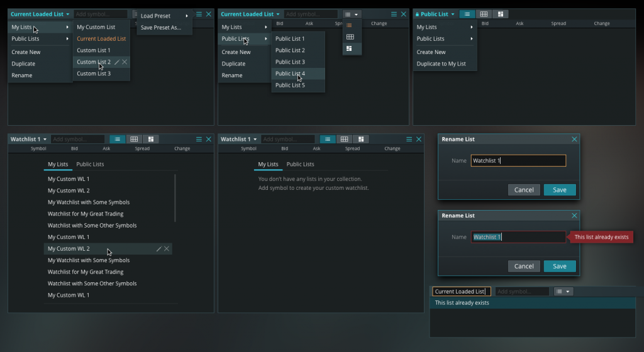Expand the Load Preset submenu
644x352 pixels.
point(164,16)
